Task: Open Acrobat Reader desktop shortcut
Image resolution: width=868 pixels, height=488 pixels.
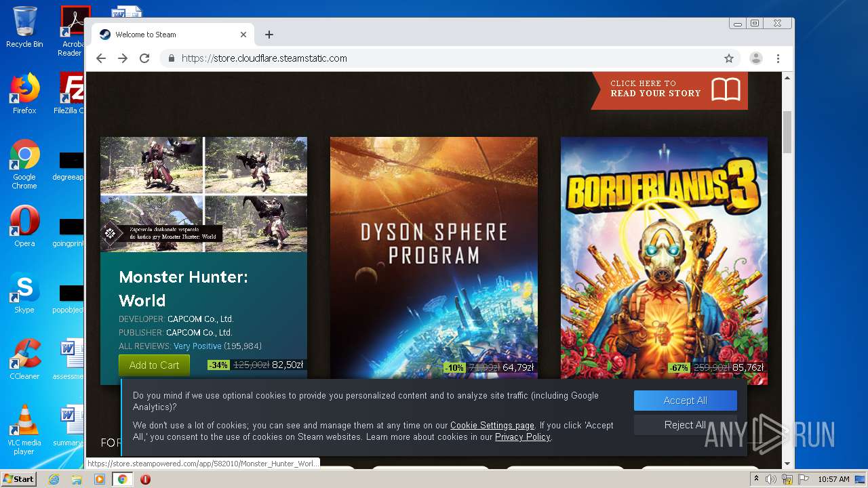Action: pyautogui.click(x=72, y=30)
